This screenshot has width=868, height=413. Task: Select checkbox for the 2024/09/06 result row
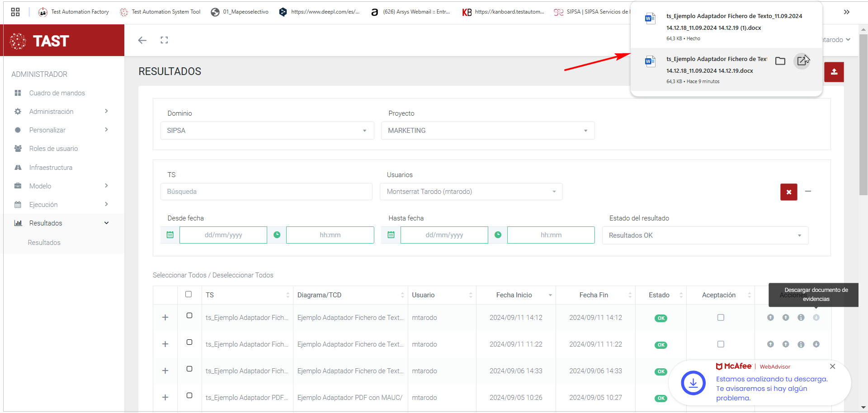[189, 369]
